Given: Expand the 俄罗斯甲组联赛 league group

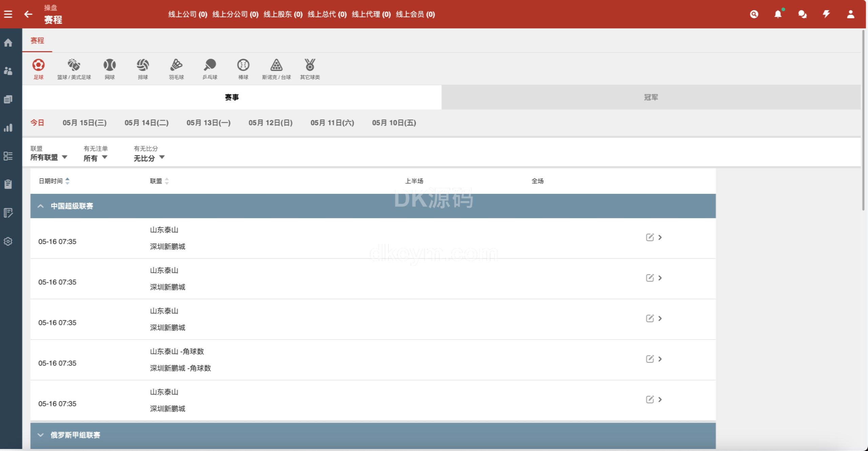Looking at the screenshot, I should (x=41, y=435).
